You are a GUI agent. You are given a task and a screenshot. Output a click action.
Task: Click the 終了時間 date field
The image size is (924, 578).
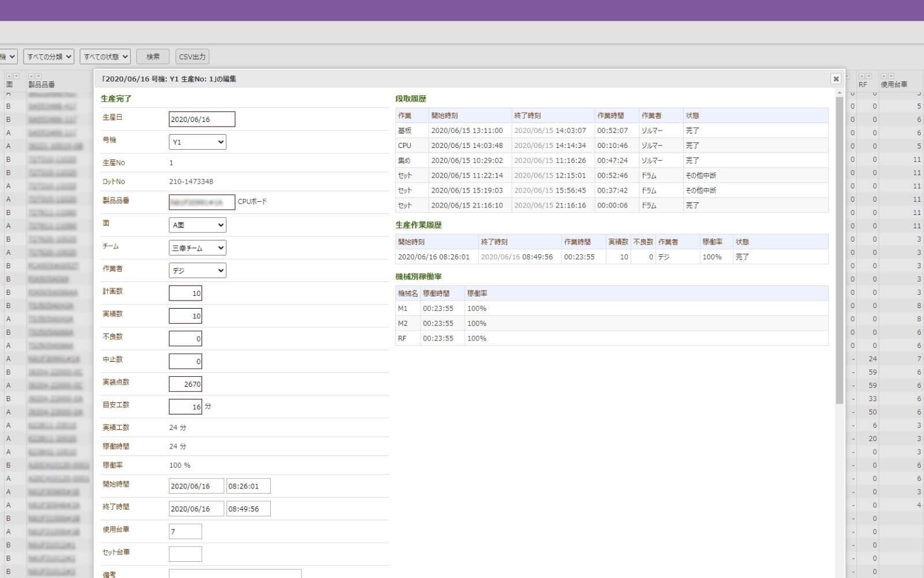point(196,509)
